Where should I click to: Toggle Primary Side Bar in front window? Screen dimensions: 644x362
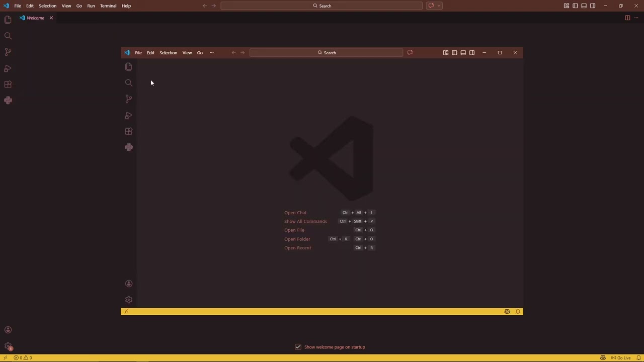click(x=454, y=53)
